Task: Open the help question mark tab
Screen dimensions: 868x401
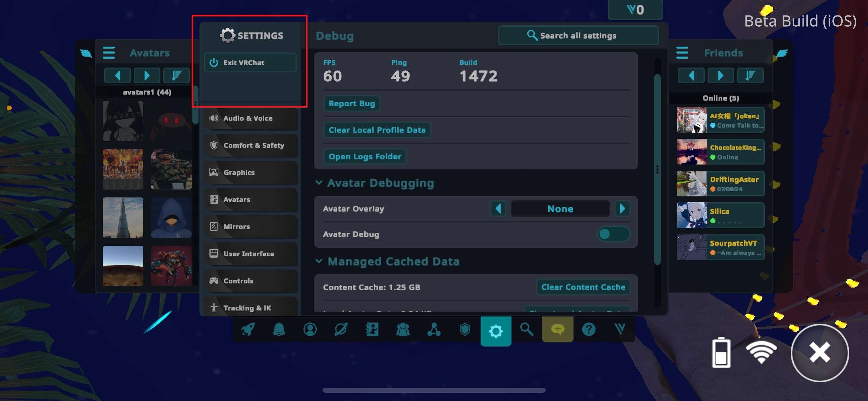Action: (589, 330)
